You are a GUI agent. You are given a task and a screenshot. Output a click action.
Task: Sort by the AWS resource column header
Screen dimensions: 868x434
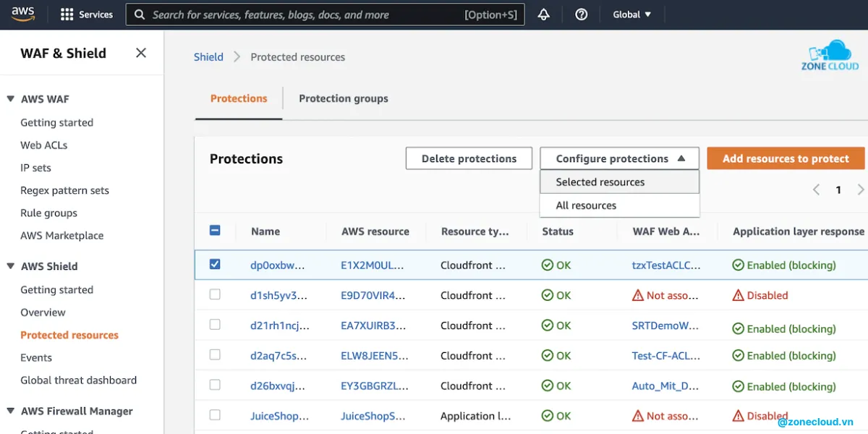coord(375,231)
